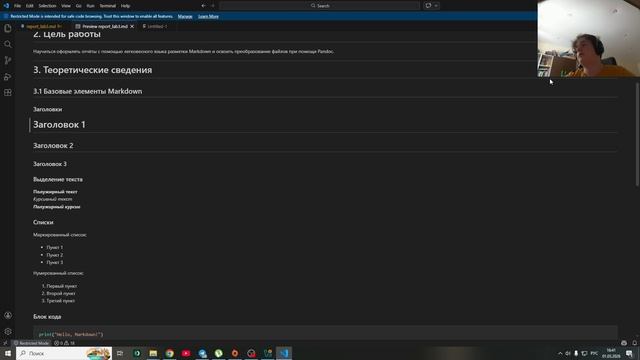This screenshot has height=360, width=640.
Task: Click the remote window status bar icon
Action: [x=5, y=343]
